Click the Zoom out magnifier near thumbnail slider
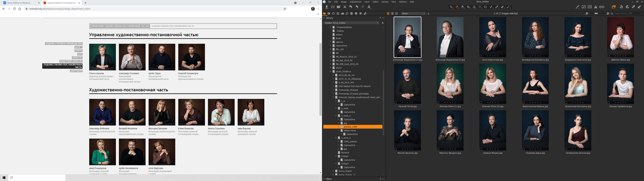 pos(587,14)
